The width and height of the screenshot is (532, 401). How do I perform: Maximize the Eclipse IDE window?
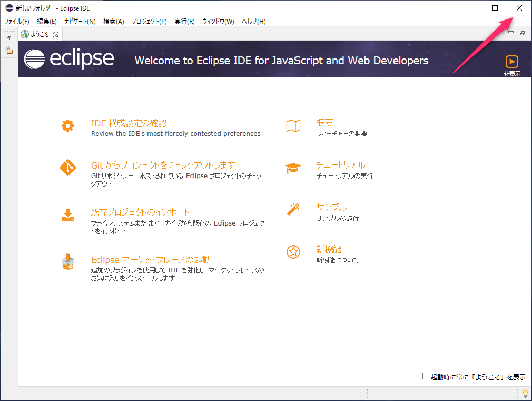[x=495, y=8]
